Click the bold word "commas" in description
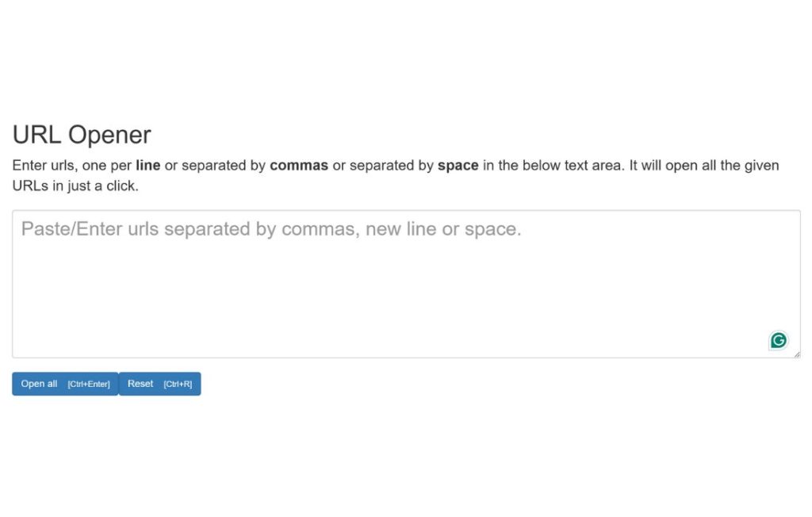812x517 pixels. 299,166
